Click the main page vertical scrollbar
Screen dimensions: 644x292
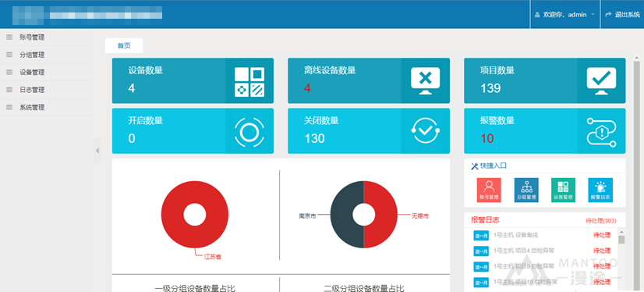[x=637, y=175]
